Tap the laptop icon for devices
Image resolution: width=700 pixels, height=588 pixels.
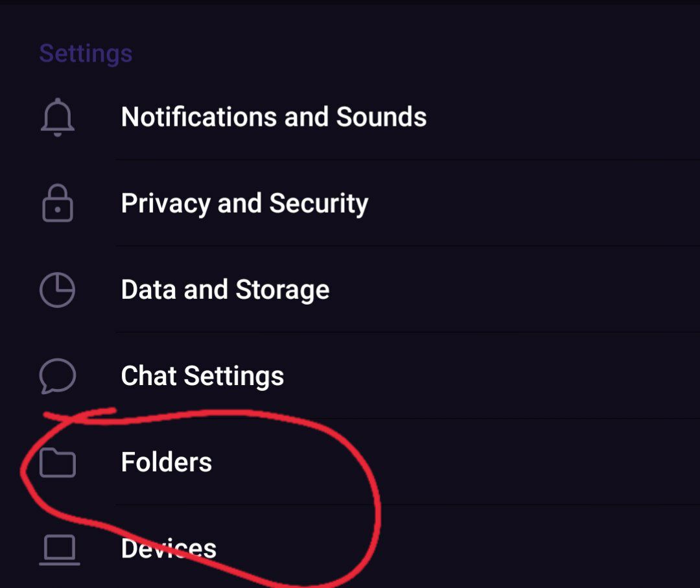pos(60,550)
